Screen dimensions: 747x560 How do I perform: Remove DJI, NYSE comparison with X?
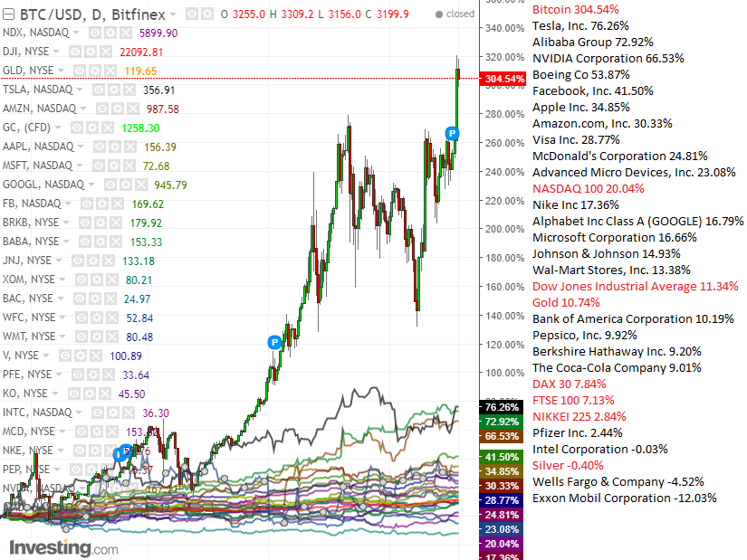pos(105,52)
